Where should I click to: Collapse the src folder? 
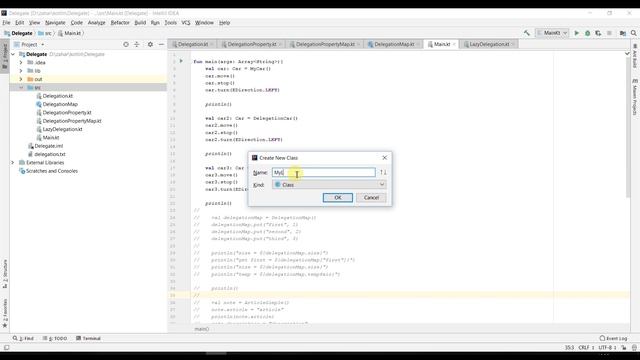click(21, 87)
